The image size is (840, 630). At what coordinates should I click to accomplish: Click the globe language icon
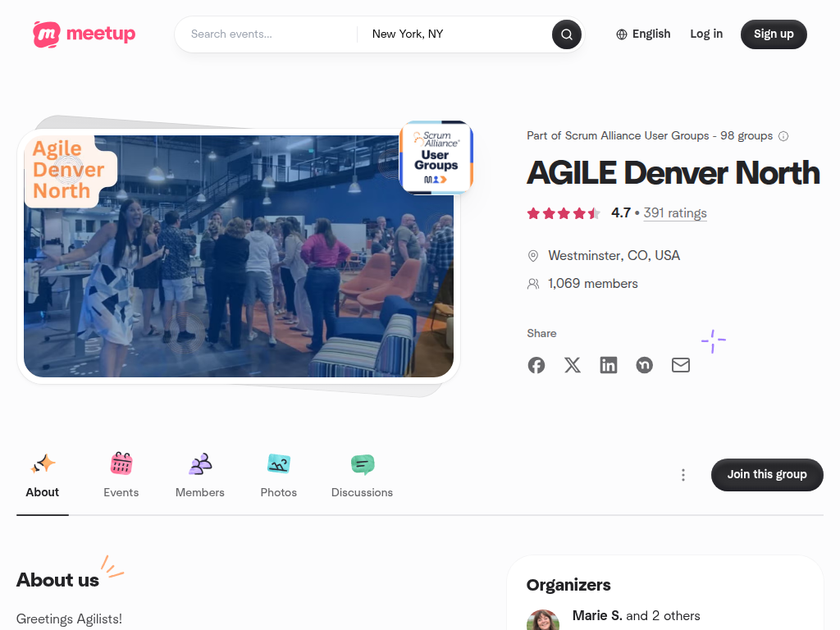pos(622,34)
